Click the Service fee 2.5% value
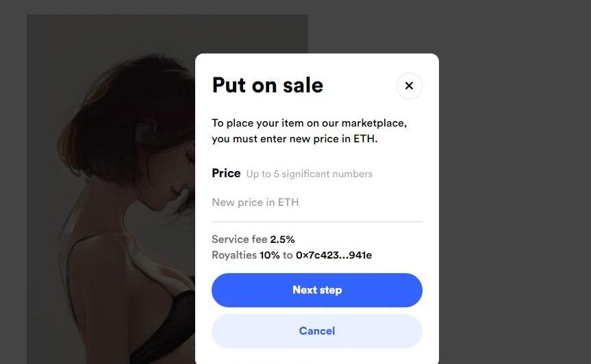Screen dimensions: 591x364 pyautogui.click(x=282, y=239)
